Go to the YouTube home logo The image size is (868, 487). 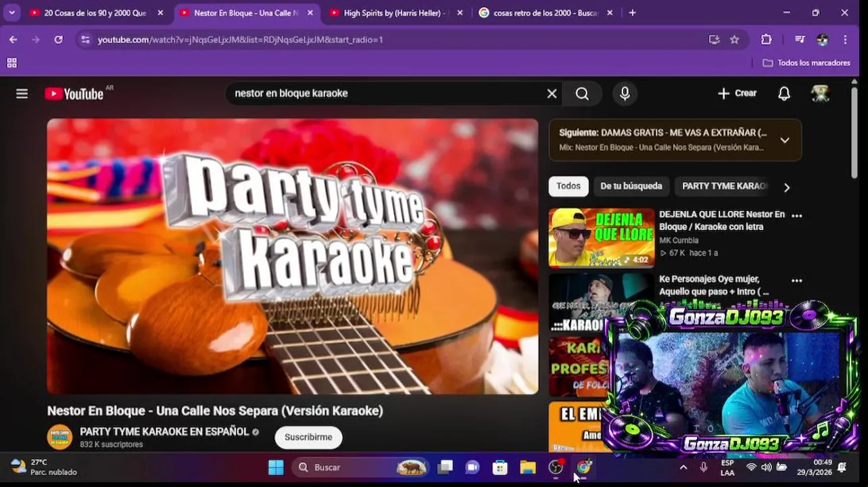click(x=74, y=94)
